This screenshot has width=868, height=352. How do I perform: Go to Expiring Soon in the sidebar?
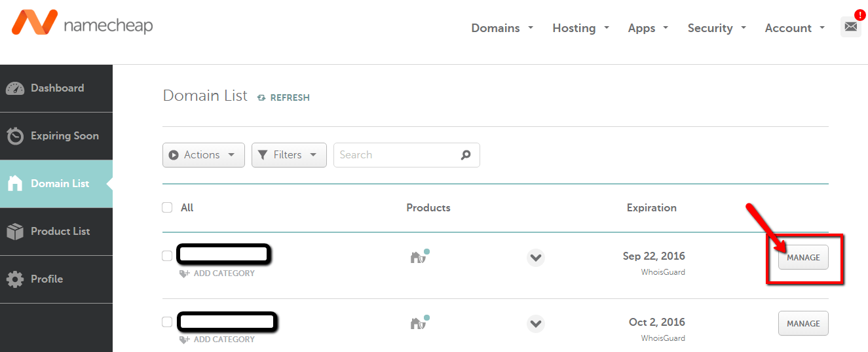(x=64, y=136)
